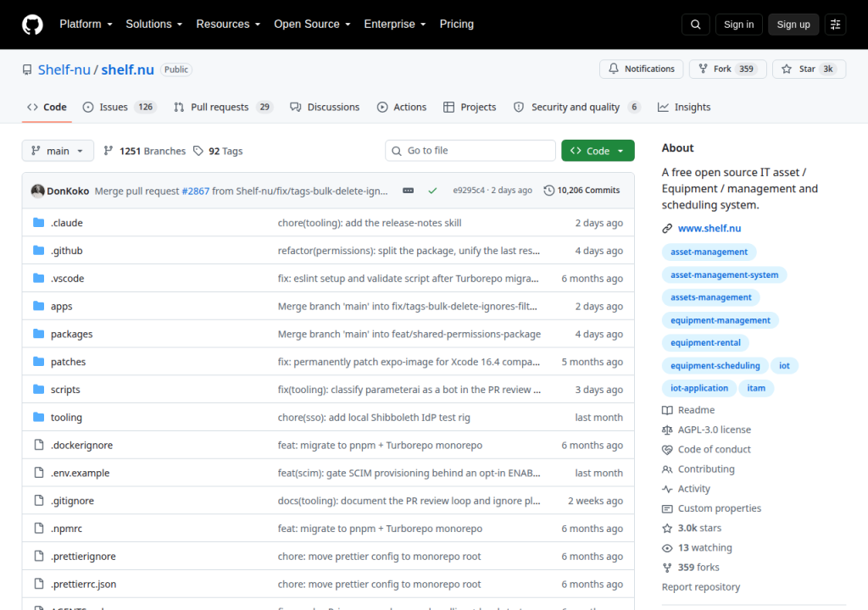The width and height of the screenshot is (868, 610).
Task: Switch to Security and quality tab
Action: 576,107
